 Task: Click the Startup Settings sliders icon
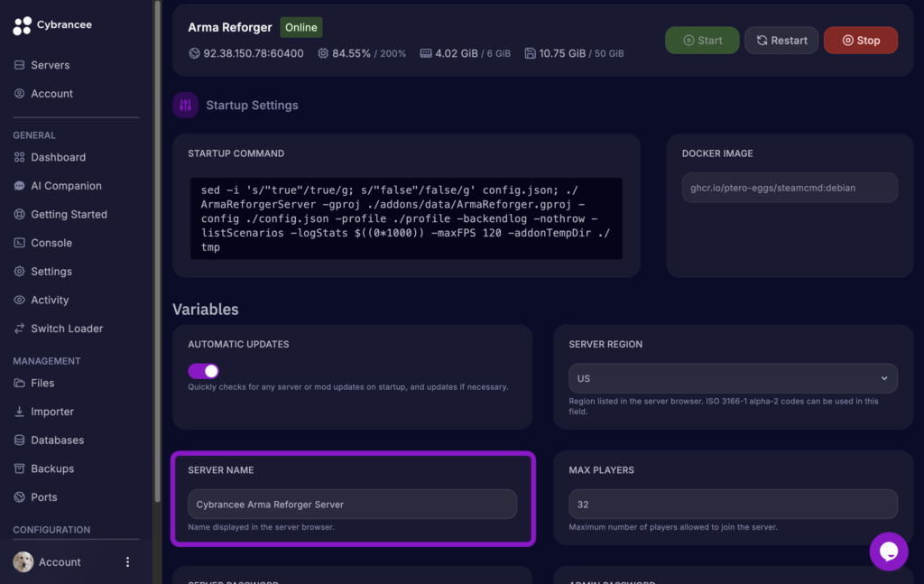(x=186, y=106)
